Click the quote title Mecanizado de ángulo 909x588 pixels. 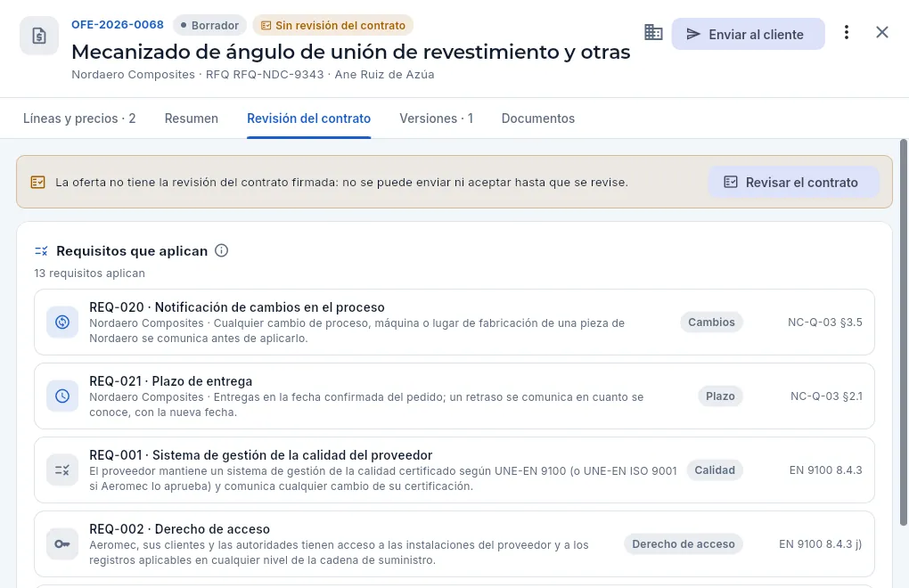(x=351, y=53)
